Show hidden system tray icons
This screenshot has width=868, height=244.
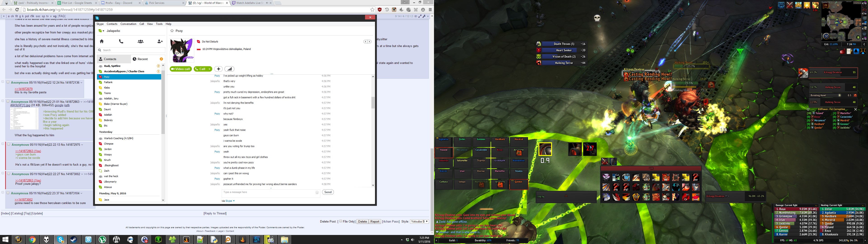pyautogui.click(x=402, y=240)
